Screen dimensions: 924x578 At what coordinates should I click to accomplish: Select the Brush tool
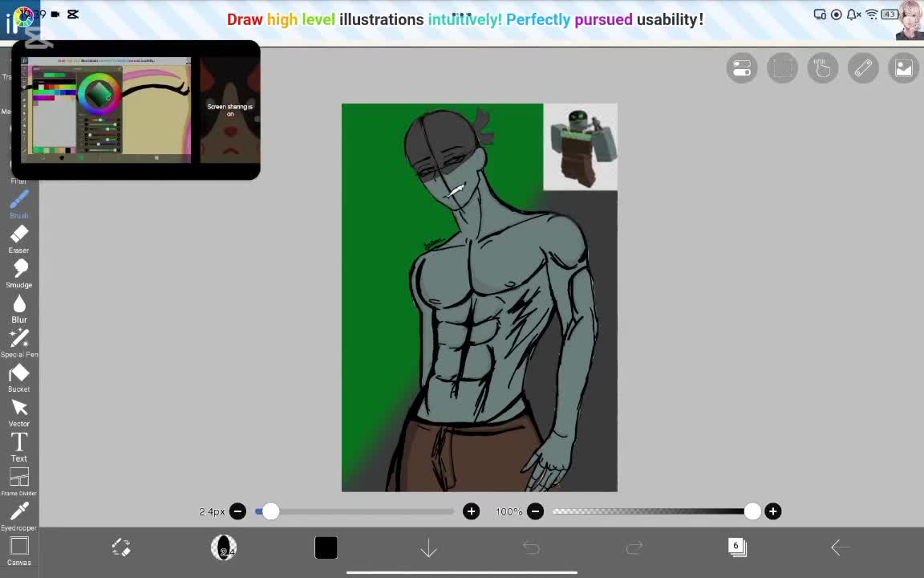tap(19, 204)
